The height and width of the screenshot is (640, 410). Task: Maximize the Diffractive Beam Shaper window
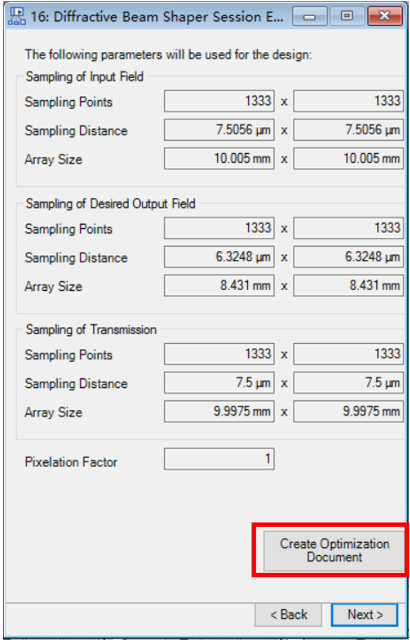[347, 17]
